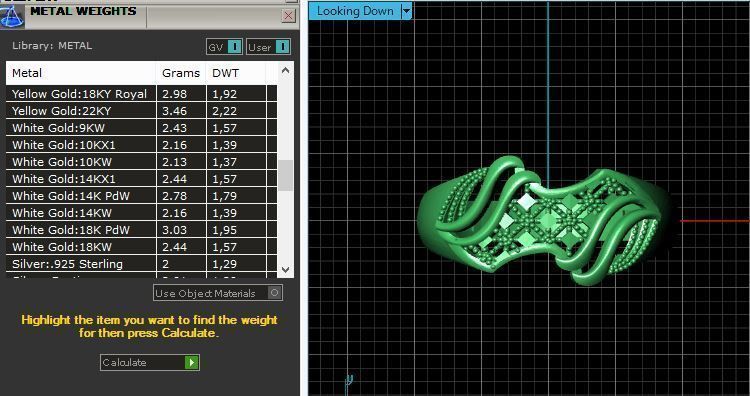Select White Gold:14KW row
The width and height of the screenshot is (750, 396).
tap(141, 213)
